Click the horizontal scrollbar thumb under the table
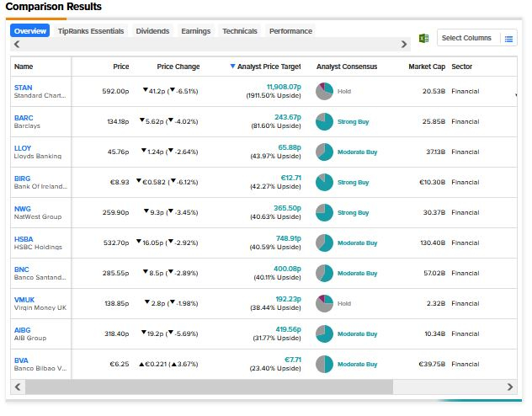The width and height of the screenshot is (532, 416). (209, 387)
